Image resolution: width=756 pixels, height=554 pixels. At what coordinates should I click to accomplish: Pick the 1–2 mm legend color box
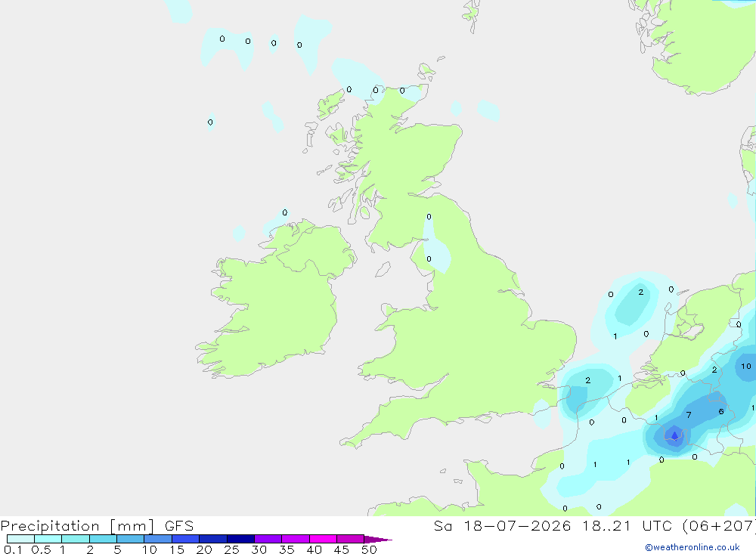tap(76, 539)
